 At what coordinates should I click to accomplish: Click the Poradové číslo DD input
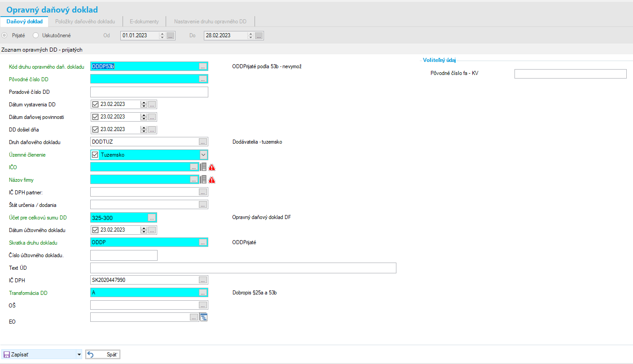(x=149, y=92)
